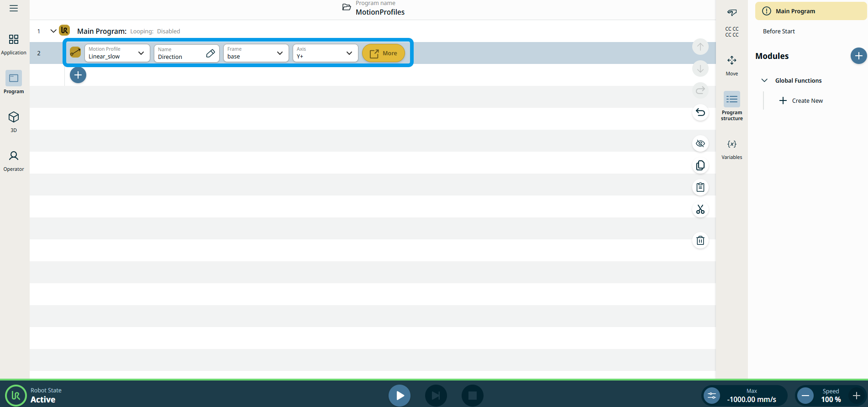
Task: Switch to the Application tab
Action: [14, 44]
